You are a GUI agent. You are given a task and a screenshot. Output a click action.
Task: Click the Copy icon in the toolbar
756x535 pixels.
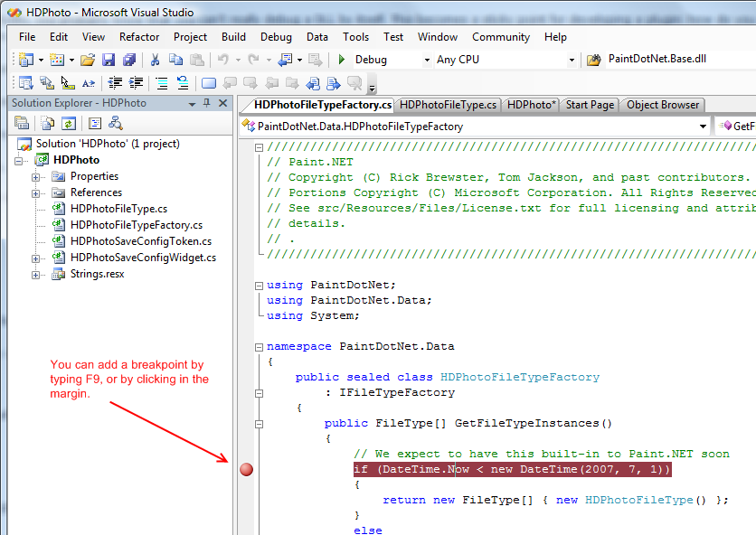175,60
